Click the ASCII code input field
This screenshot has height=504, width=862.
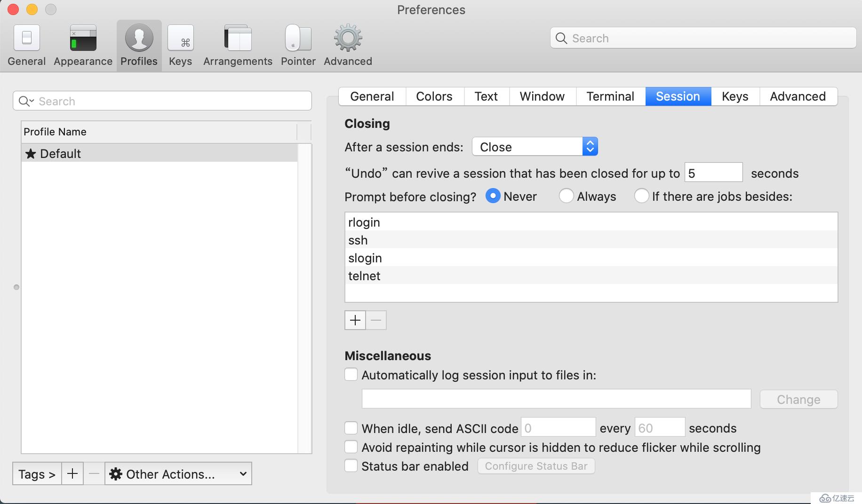click(558, 427)
